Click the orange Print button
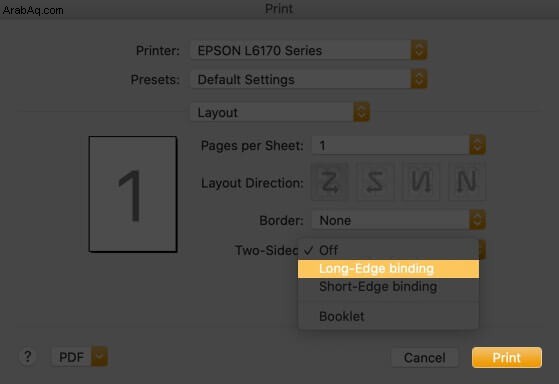Viewport: 559px width, 384px height. tap(507, 357)
